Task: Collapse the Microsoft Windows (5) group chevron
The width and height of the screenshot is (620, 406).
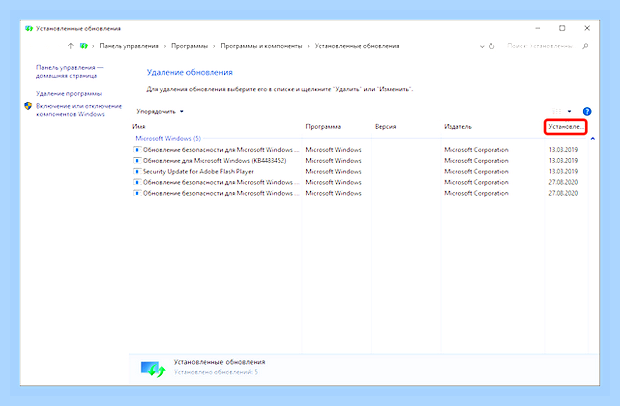Action: 592,139
